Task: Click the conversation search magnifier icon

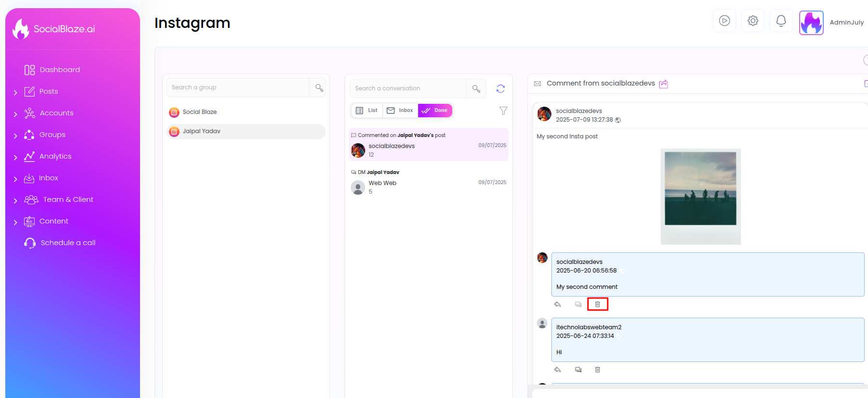Action: 476,88
